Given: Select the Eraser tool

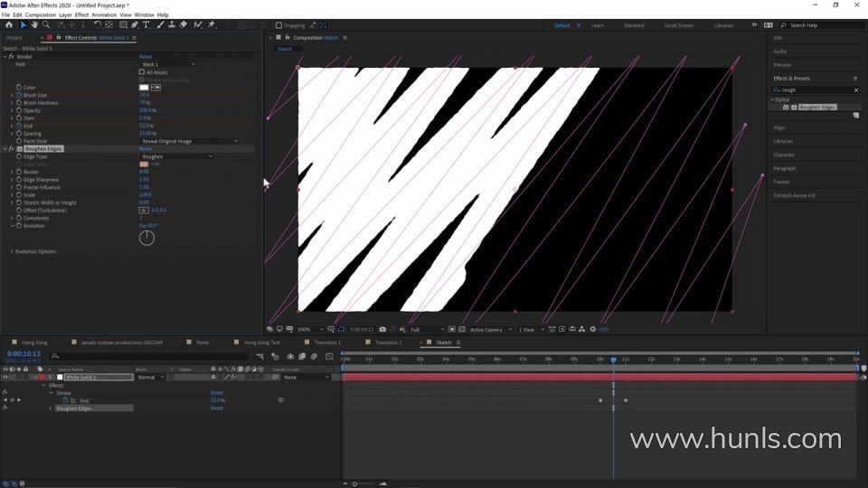Looking at the screenshot, I should 184,25.
